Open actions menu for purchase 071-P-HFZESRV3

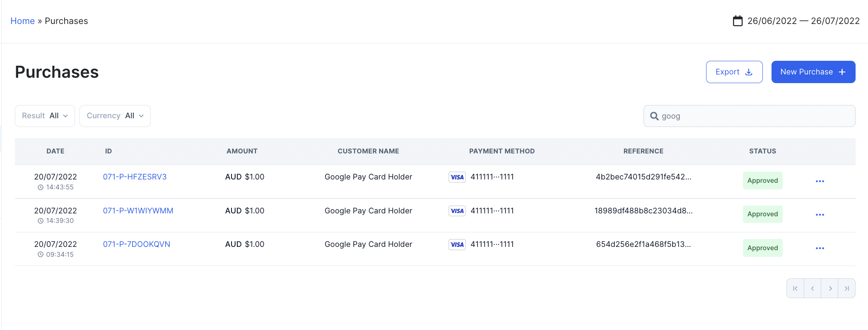(820, 181)
